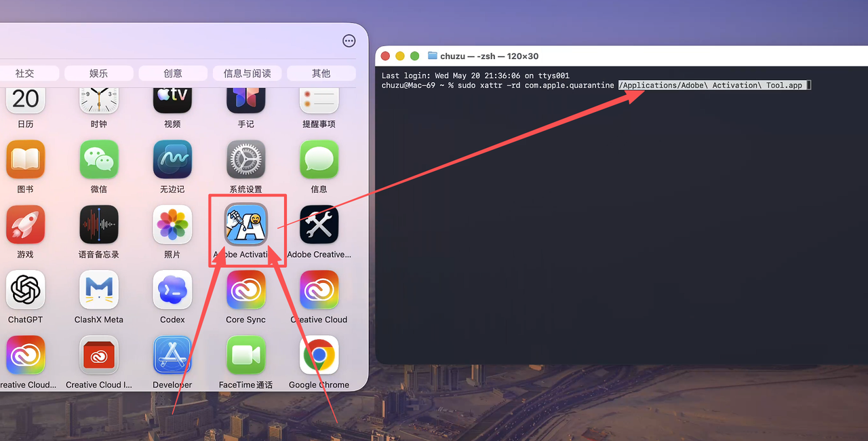
Task: Open WeChat (微信)
Action: tap(99, 159)
